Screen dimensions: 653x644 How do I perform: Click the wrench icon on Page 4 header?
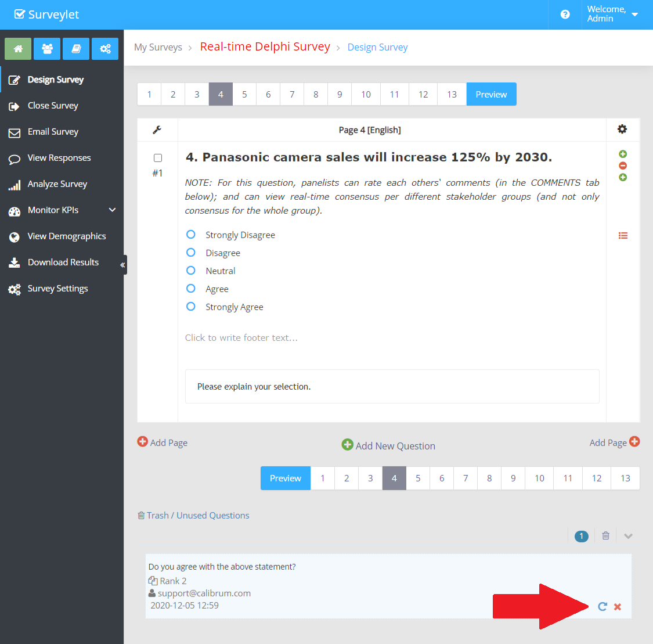pos(157,130)
